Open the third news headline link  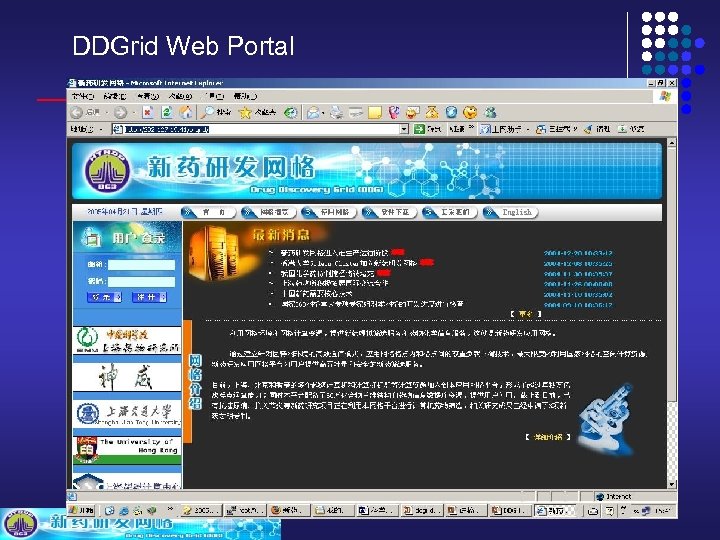328,273
